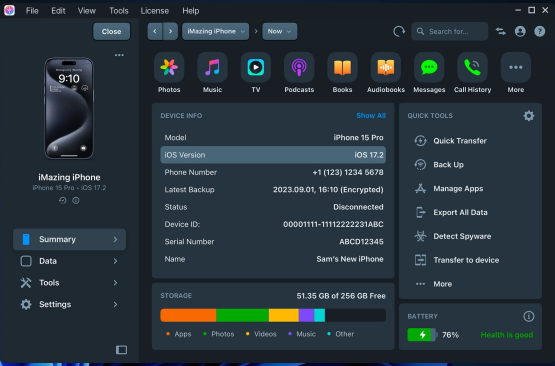Click Show All device info link
This screenshot has height=366, width=555.
pos(371,116)
